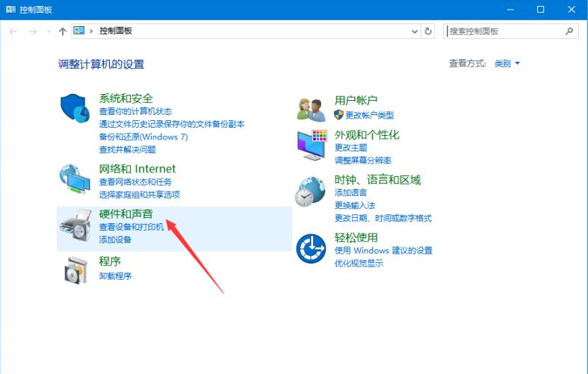Open the Programs category icon
Screen dimensions: 588x374
75,269
